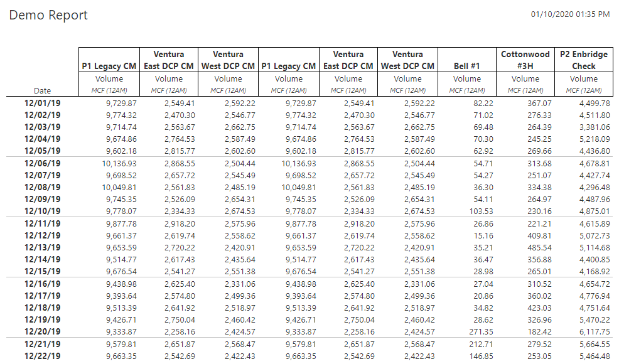
Task: Click the Demo Report title
Action: click(x=48, y=15)
